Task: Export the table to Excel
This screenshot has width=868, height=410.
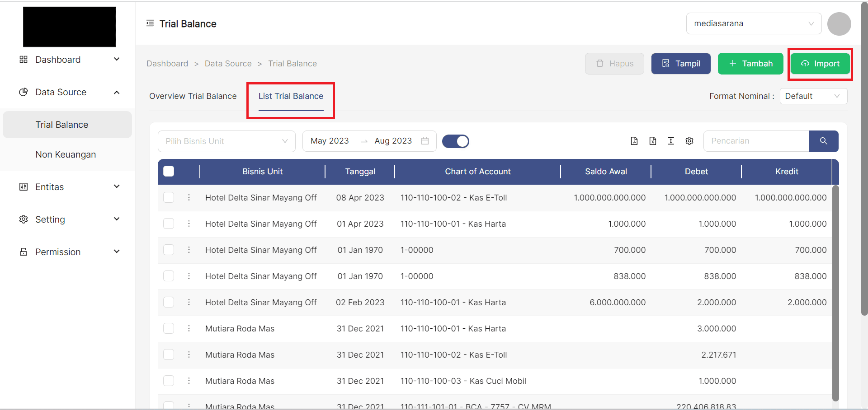Action: tap(652, 141)
